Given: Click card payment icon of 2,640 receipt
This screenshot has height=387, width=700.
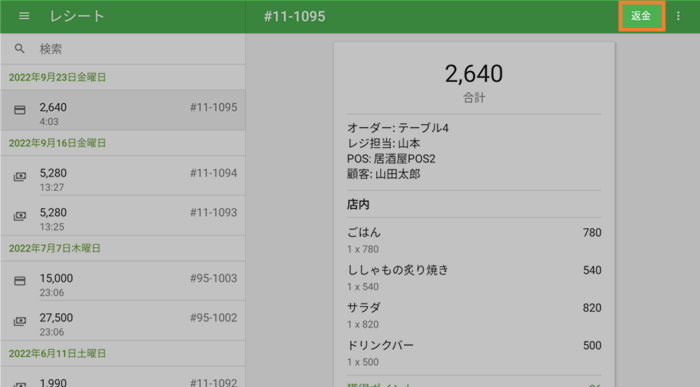Looking at the screenshot, I should coord(20,110).
